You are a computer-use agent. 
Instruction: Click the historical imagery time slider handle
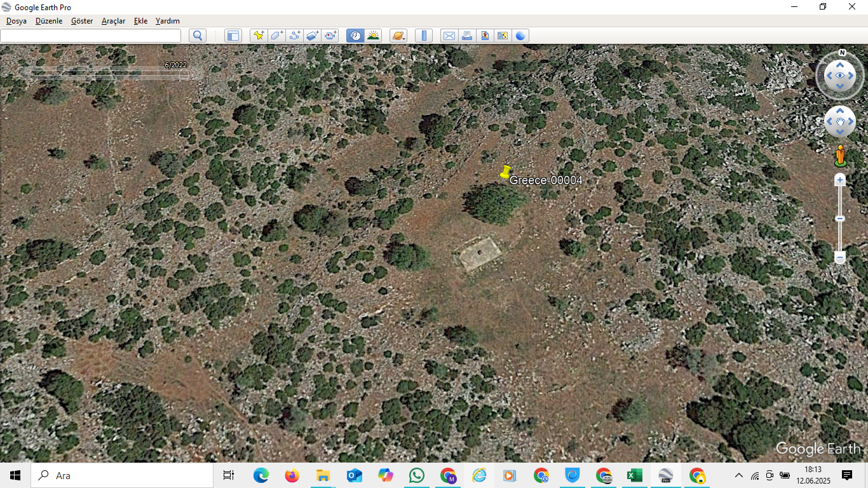click(184, 74)
